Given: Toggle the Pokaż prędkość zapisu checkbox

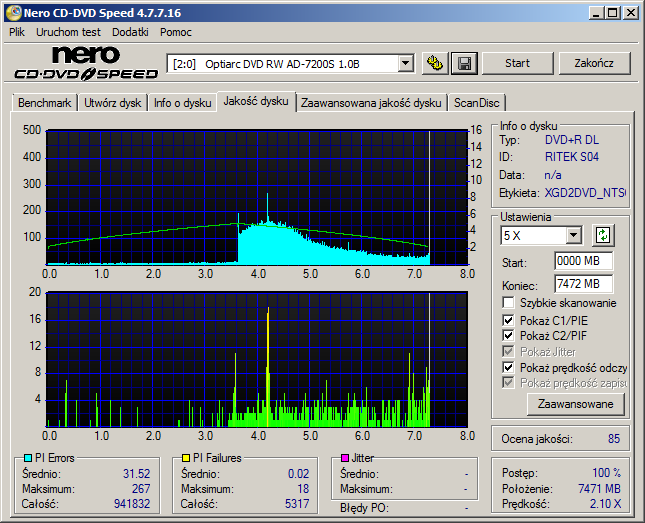Looking at the screenshot, I should [x=508, y=383].
